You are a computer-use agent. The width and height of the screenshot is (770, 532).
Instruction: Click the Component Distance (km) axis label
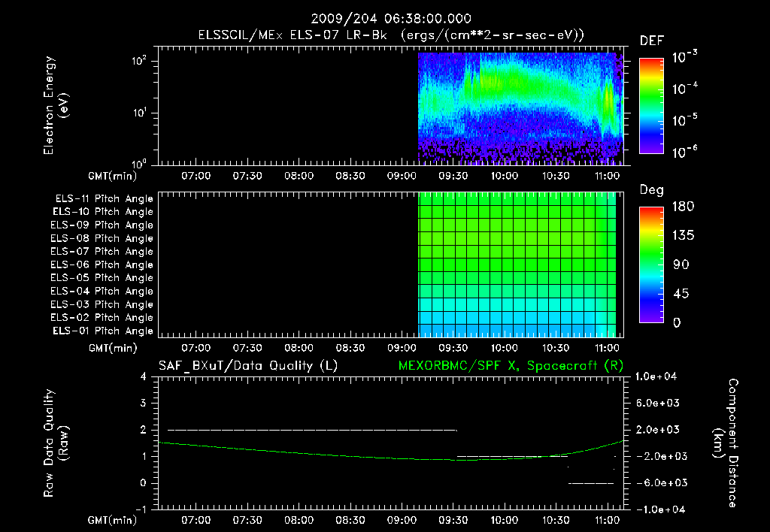[726, 443]
